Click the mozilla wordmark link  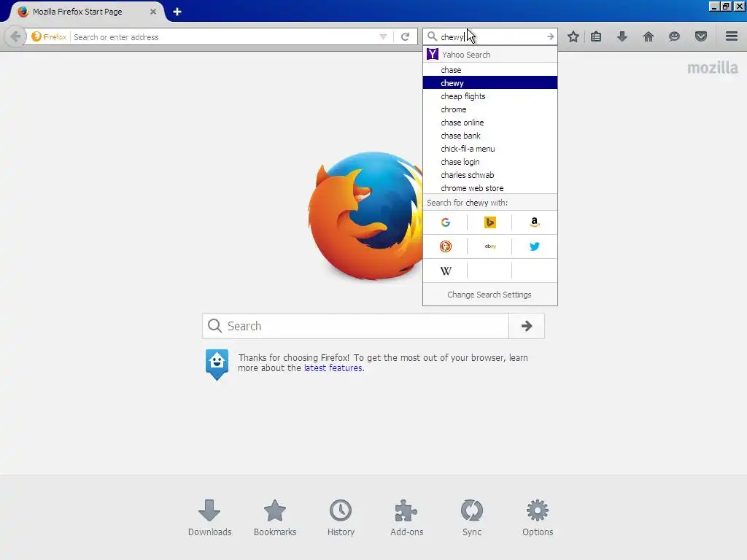(712, 68)
